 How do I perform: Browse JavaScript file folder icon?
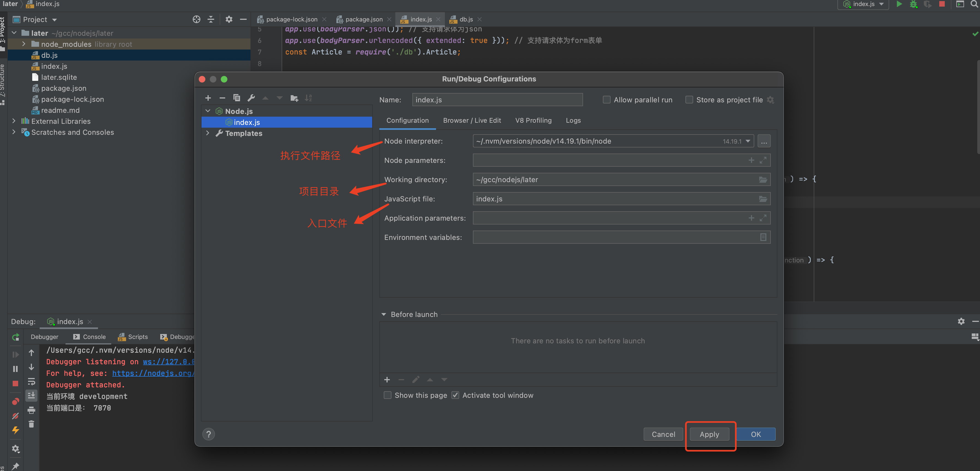tap(763, 199)
